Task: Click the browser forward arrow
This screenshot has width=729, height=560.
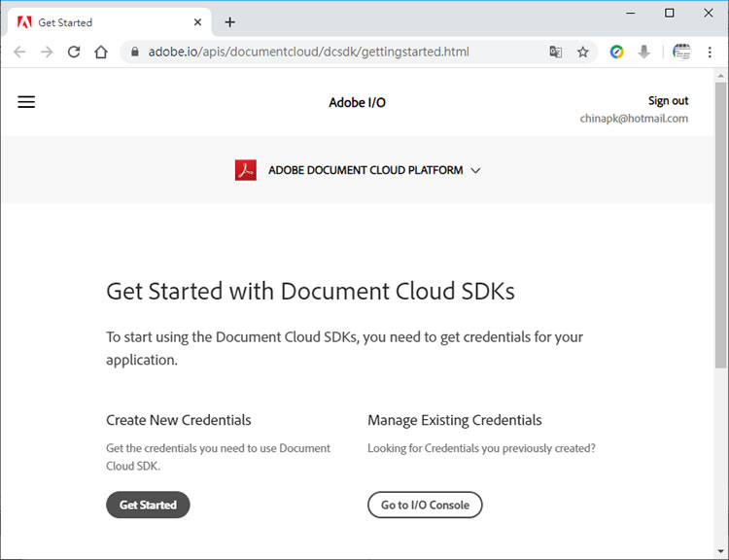Action: [47, 52]
